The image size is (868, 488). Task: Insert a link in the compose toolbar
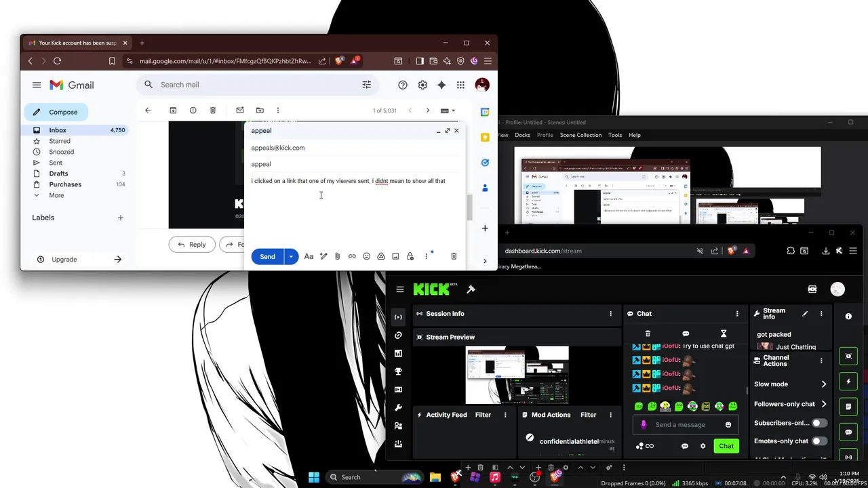click(352, 256)
